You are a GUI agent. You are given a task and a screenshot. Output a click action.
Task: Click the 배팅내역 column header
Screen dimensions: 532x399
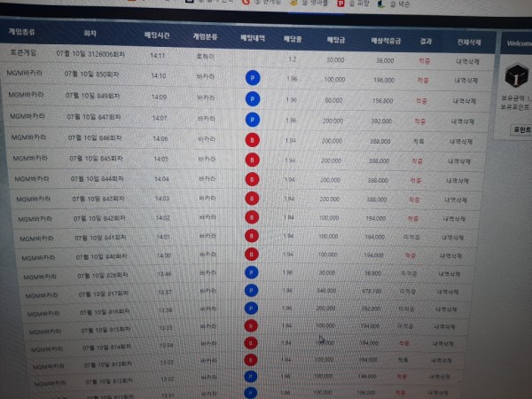253,37
